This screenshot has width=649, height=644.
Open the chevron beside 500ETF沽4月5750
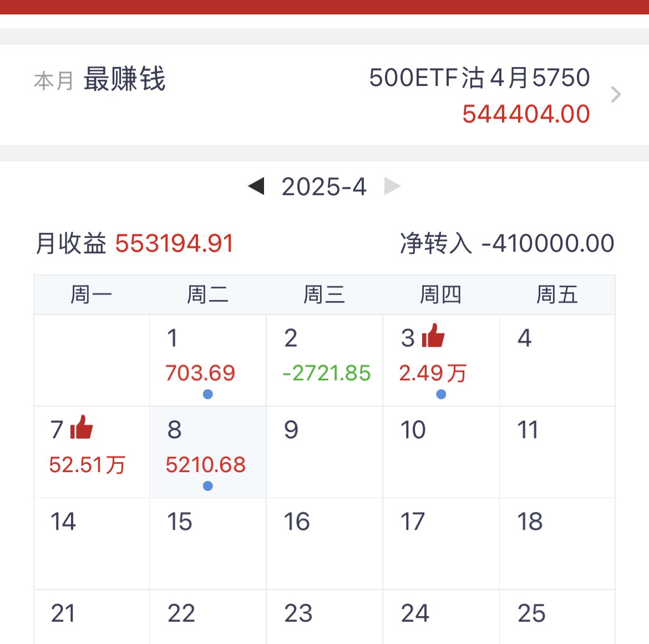point(616,94)
